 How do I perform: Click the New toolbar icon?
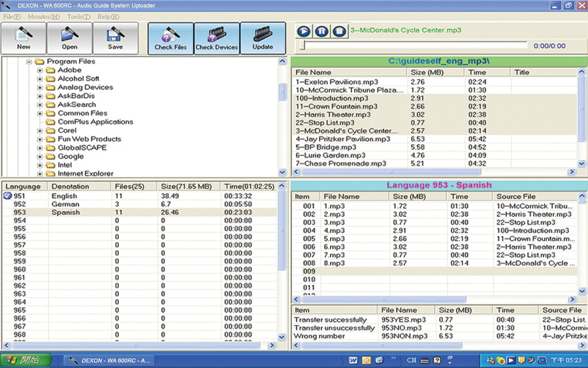(24, 38)
